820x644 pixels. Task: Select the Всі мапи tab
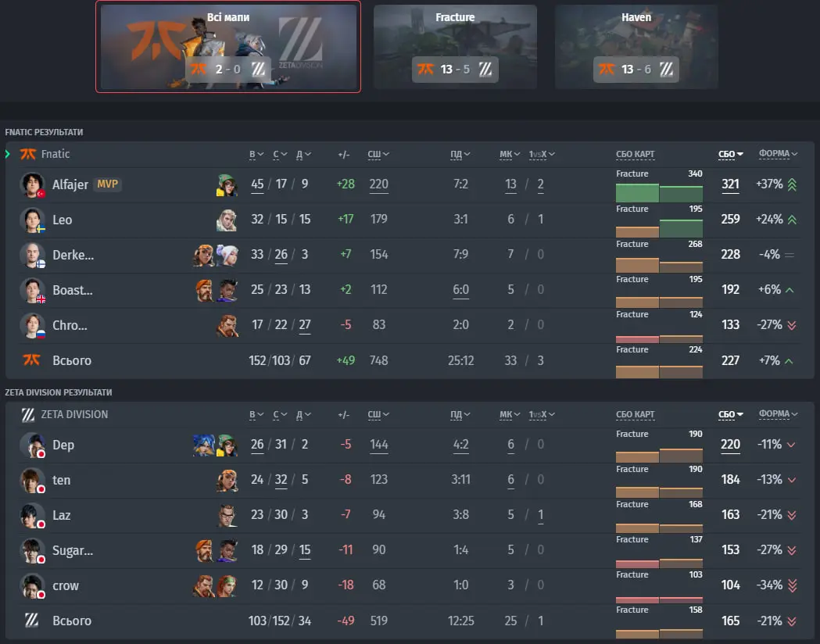tap(228, 47)
